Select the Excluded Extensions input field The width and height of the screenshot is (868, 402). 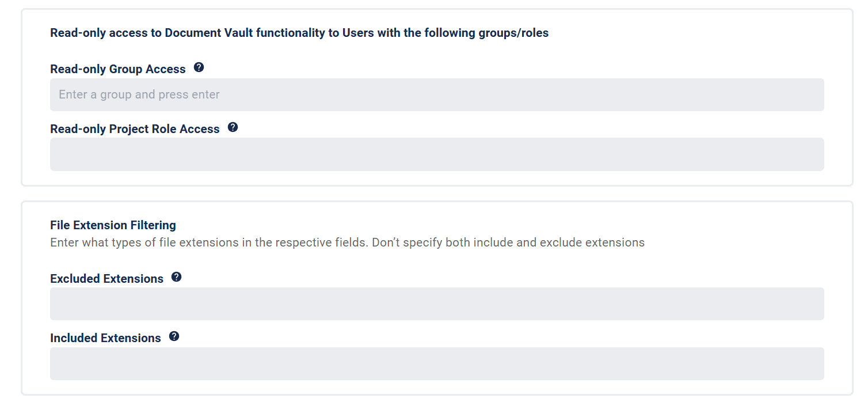[437, 304]
